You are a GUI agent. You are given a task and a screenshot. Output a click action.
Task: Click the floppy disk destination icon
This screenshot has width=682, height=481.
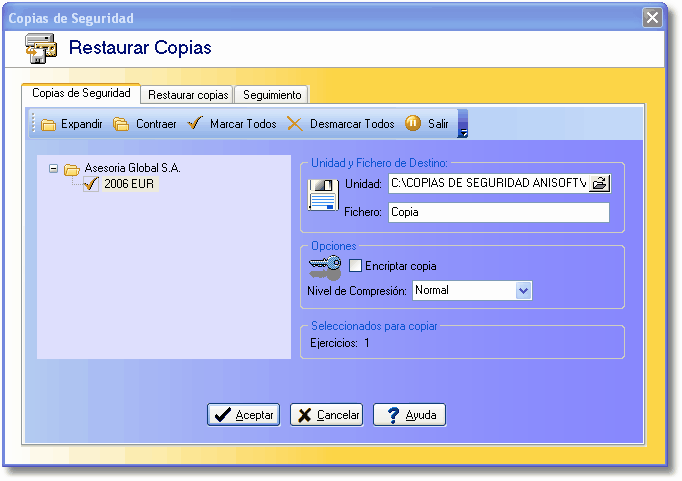[323, 195]
